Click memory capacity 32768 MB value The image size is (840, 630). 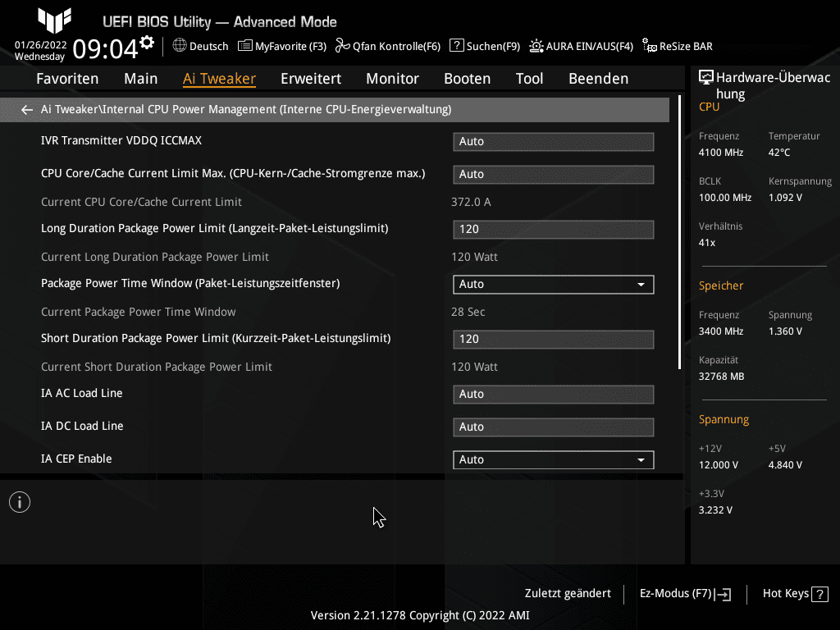pyautogui.click(x=721, y=377)
